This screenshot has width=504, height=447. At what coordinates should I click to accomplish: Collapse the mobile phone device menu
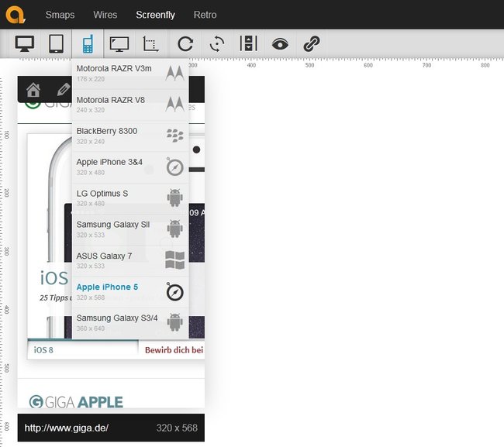88,43
